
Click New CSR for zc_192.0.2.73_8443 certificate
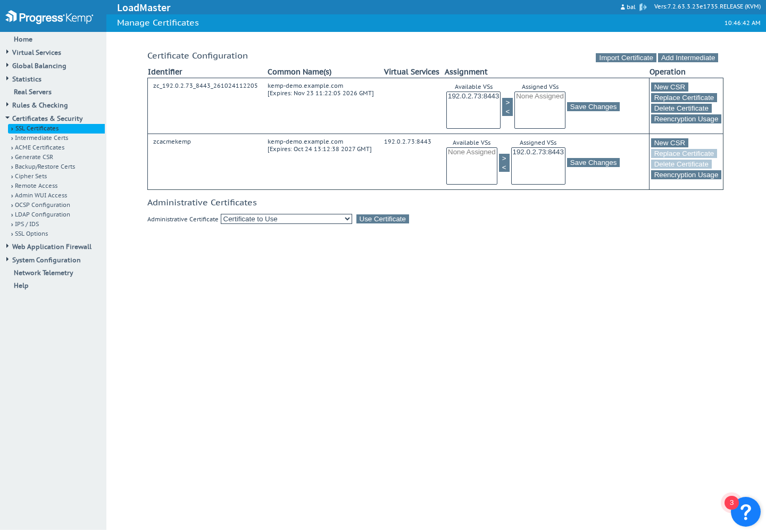(670, 87)
